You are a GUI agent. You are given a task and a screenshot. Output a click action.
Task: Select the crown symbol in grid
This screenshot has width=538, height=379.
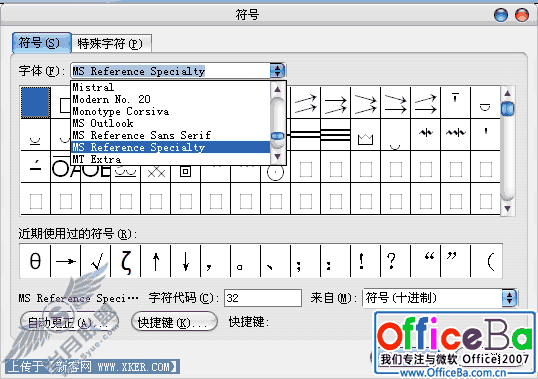click(x=365, y=135)
